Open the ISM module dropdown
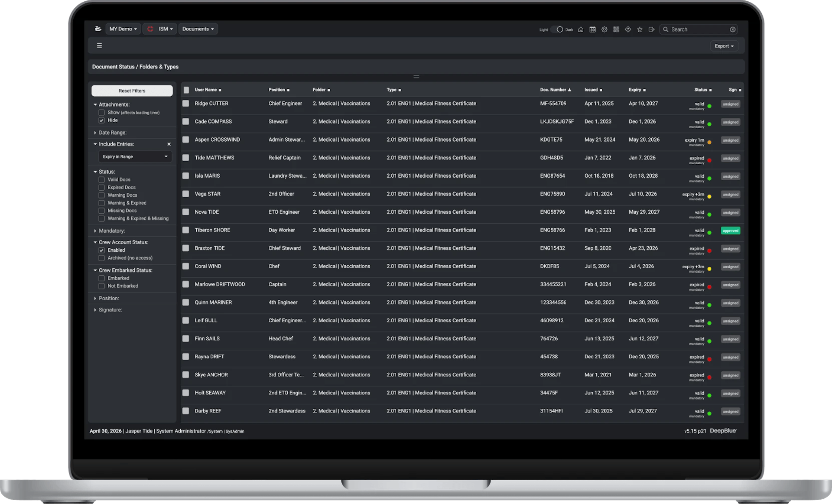 [x=159, y=29]
